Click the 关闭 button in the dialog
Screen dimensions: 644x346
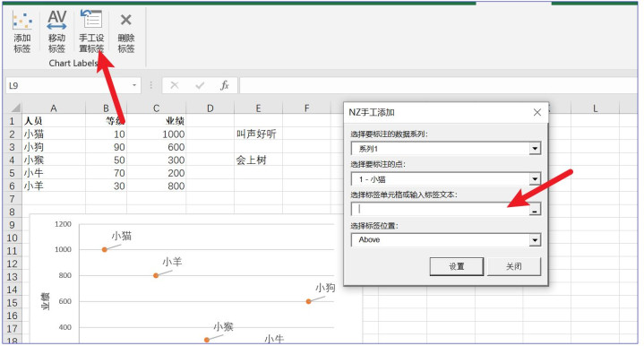click(514, 266)
